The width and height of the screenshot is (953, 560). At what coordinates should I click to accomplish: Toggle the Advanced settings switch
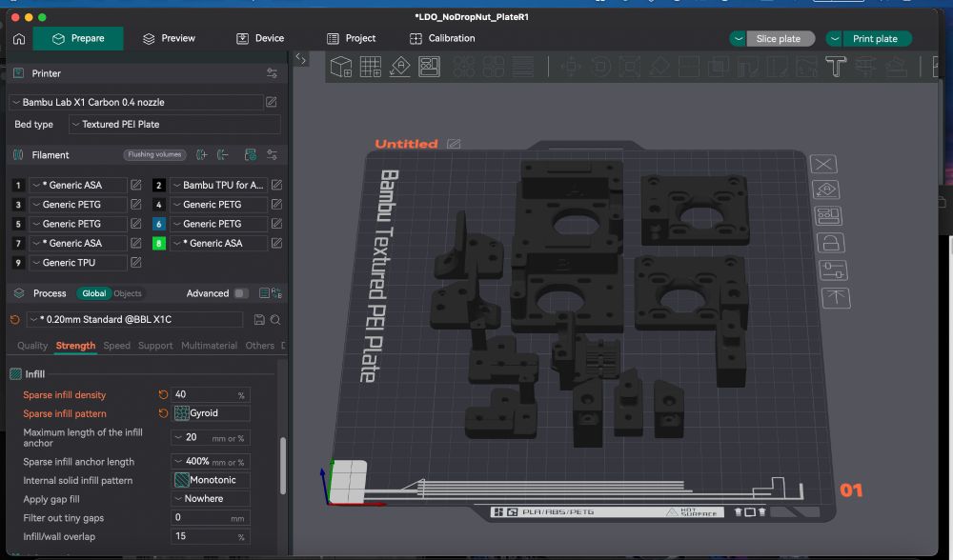pos(241,293)
